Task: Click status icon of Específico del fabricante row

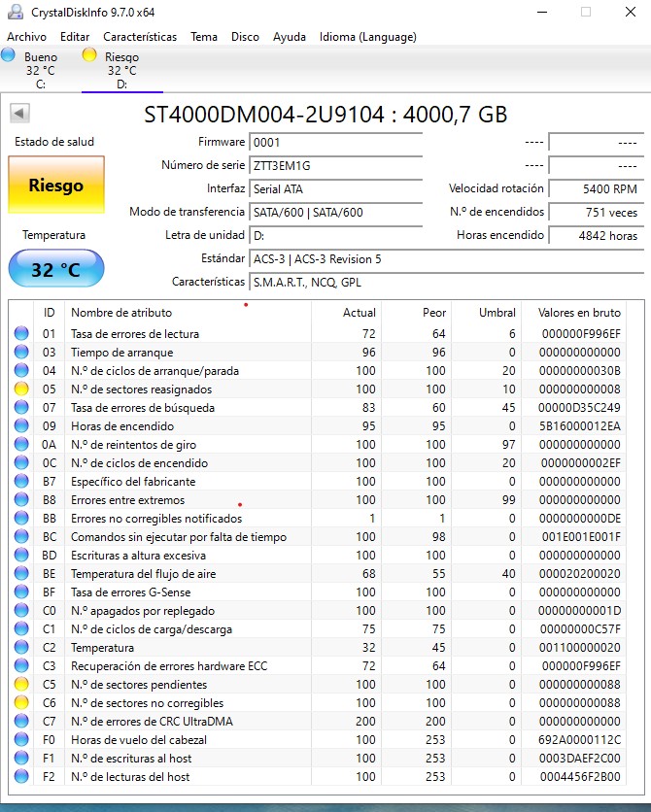Action: 21,481
